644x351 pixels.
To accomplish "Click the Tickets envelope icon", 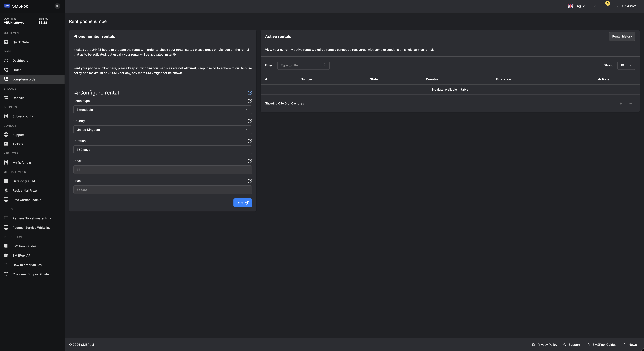I will (6, 144).
